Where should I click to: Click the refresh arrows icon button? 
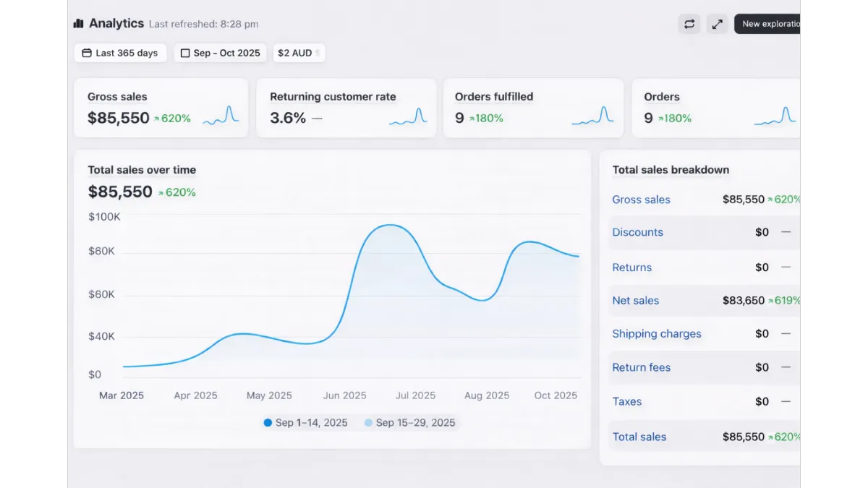point(689,24)
